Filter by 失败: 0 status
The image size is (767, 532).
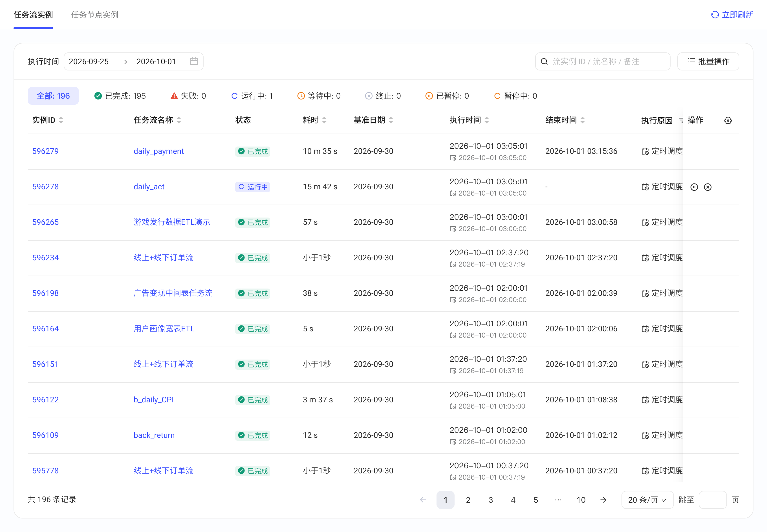pyautogui.click(x=188, y=96)
